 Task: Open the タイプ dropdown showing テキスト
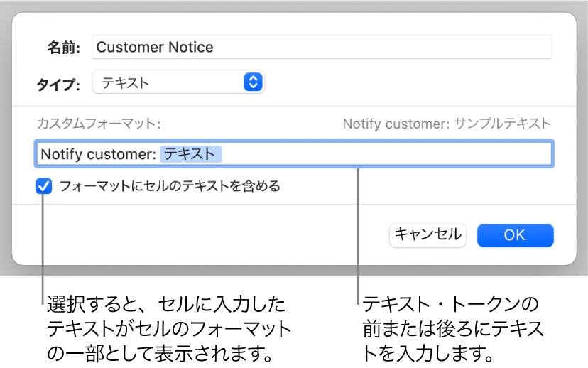point(178,82)
